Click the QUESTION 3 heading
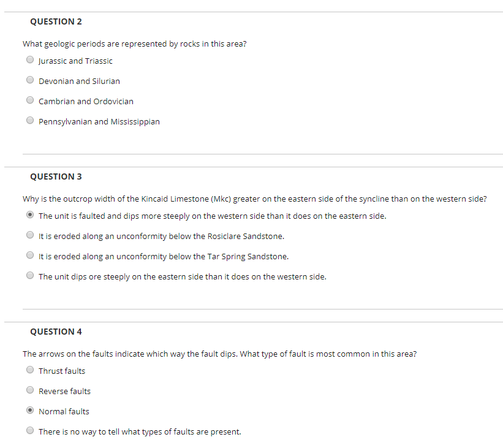 point(56,177)
